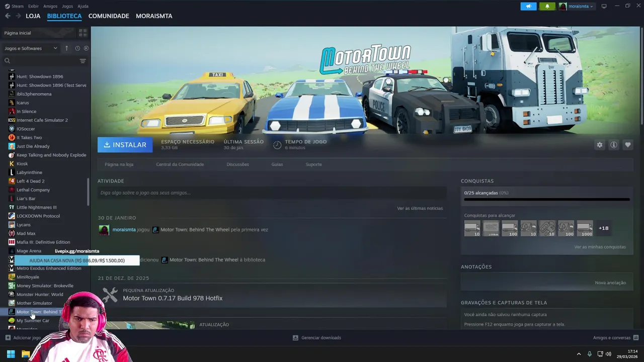This screenshot has height=362, width=644.
Task: Click the sort arrow beside Jogos e Softwares
Action: [66, 48]
